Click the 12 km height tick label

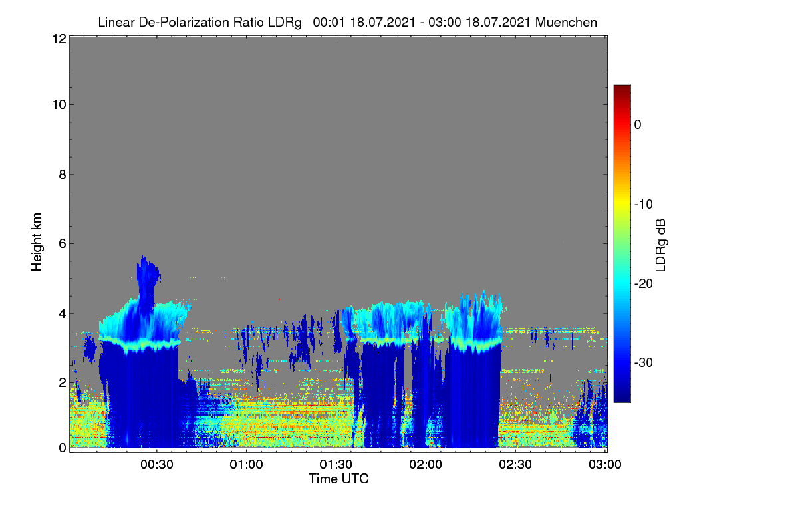(x=57, y=39)
